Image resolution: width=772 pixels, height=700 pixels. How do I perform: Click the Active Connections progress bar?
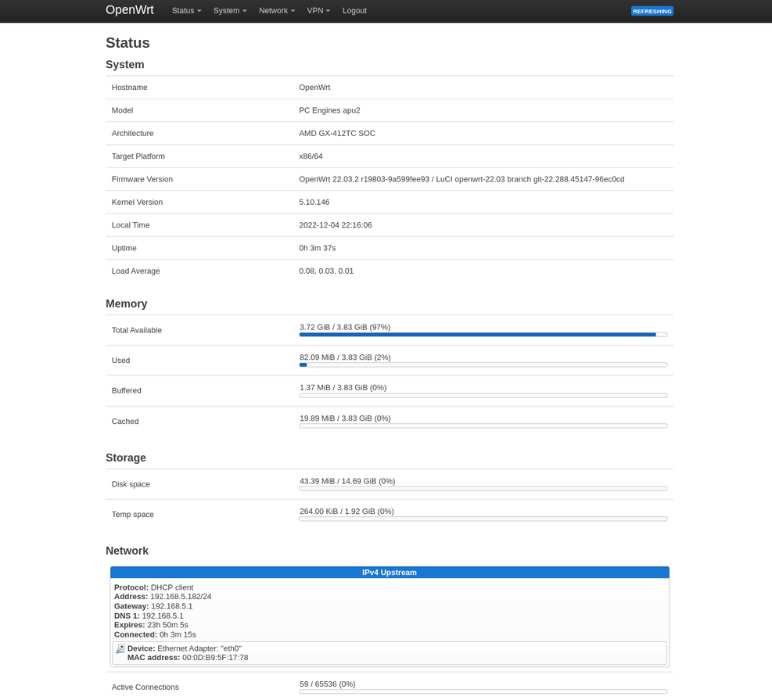pos(482,691)
